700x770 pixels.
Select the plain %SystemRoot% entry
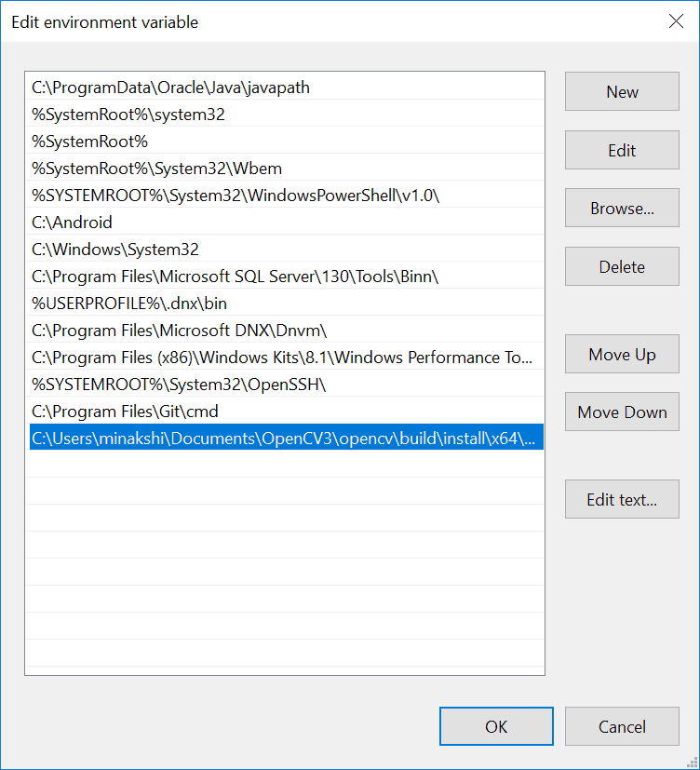pos(286,142)
